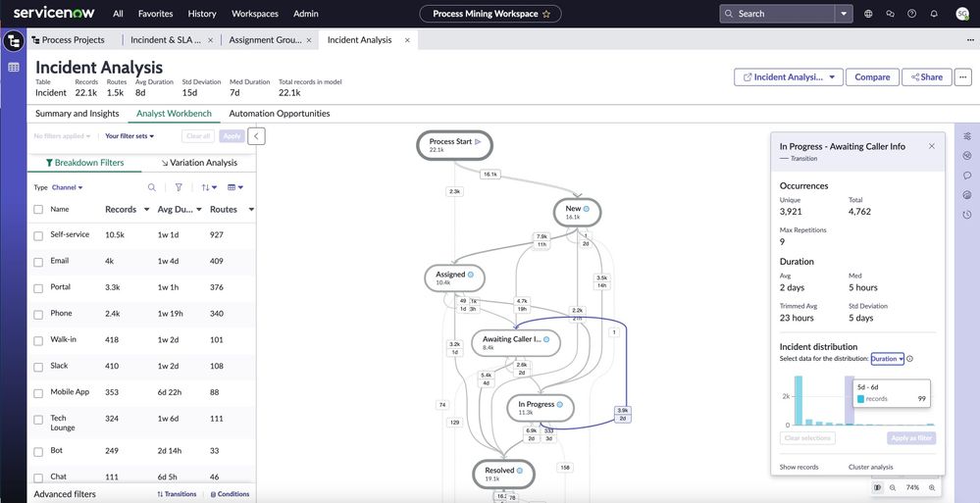
Task: Click Show records link in panel
Action: (x=799, y=467)
